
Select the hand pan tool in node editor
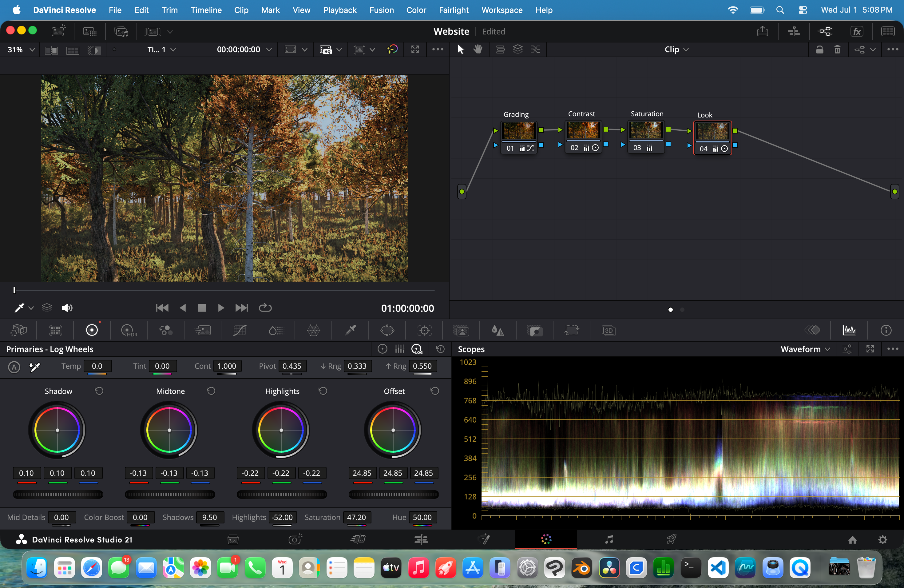(x=478, y=50)
